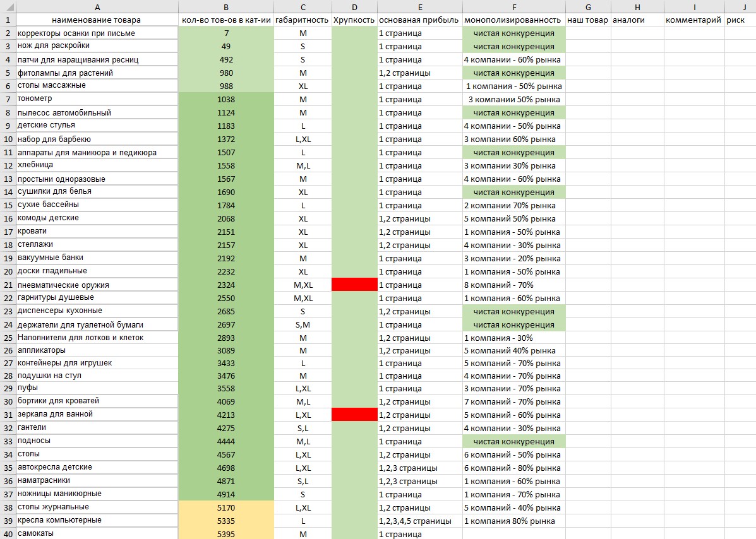Select the column A header
This screenshot has height=539, width=756.
tap(97, 6)
